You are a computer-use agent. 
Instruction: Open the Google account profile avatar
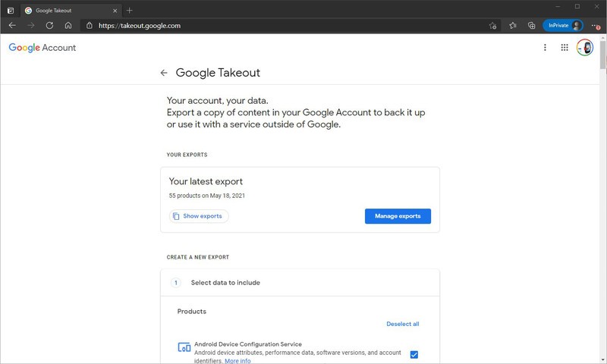coord(584,47)
